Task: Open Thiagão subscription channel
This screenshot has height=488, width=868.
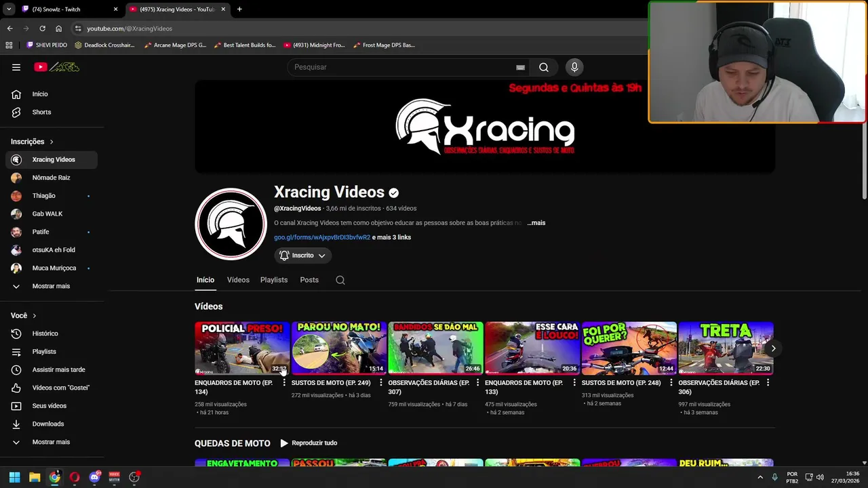Action: (52, 196)
